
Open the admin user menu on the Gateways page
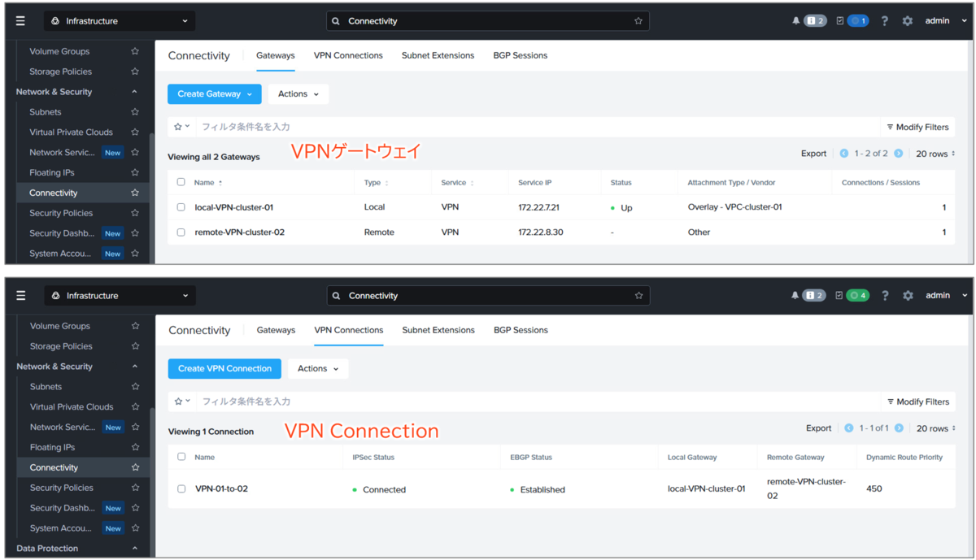pyautogui.click(x=947, y=21)
